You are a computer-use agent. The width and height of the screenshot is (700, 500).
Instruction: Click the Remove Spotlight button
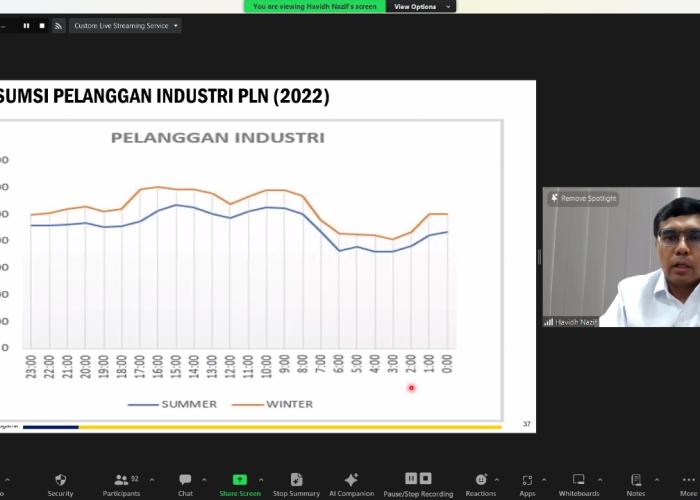pyautogui.click(x=584, y=199)
